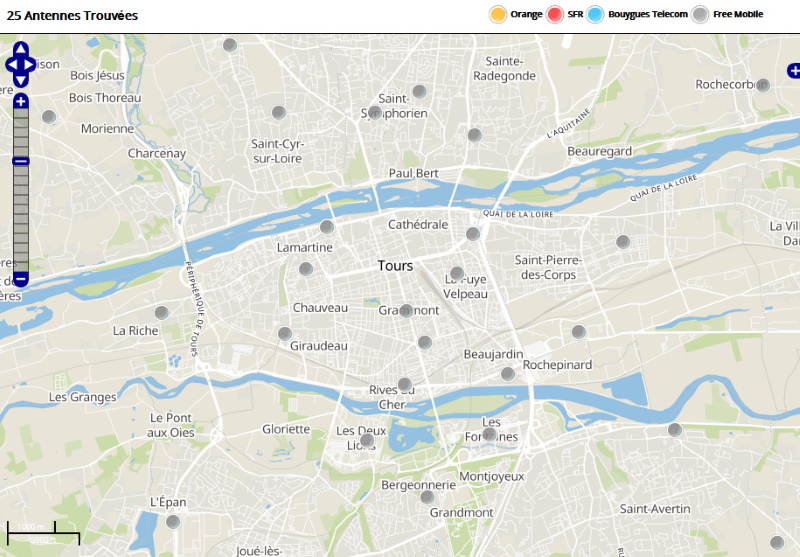Pan the map down with the arrow
This screenshot has width=800, height=557.
coord(20,80)
